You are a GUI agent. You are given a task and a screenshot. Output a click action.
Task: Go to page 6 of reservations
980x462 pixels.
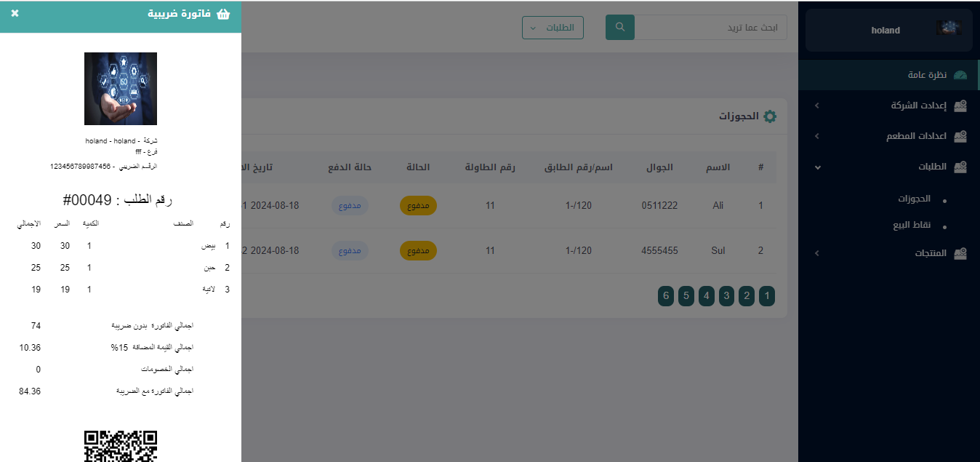click(665, 296)
